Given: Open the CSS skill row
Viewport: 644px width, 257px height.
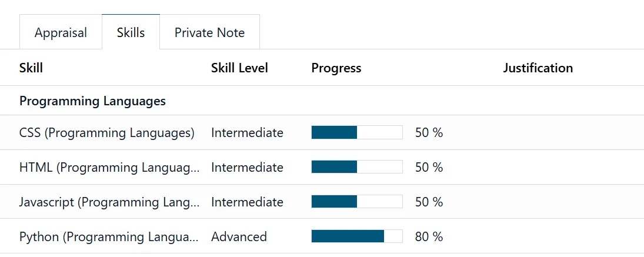Looking at the screenshot, I should (x=106, y=133).
